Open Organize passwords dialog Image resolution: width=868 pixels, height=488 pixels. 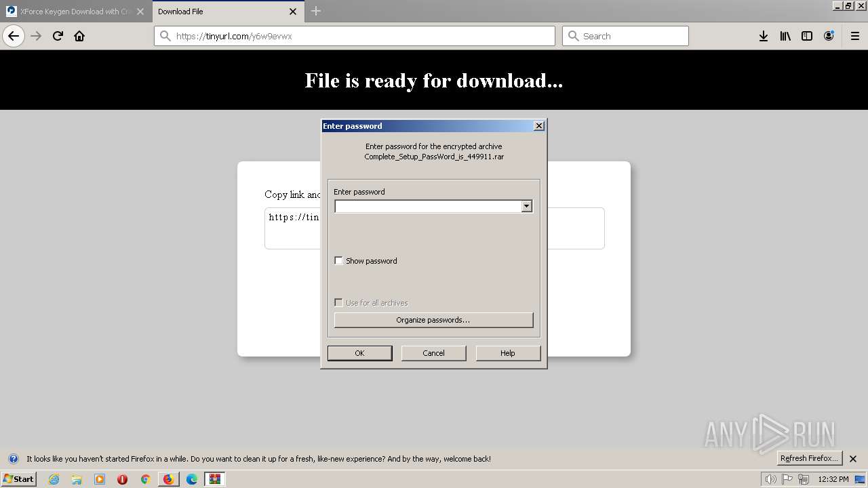point(434,320)
